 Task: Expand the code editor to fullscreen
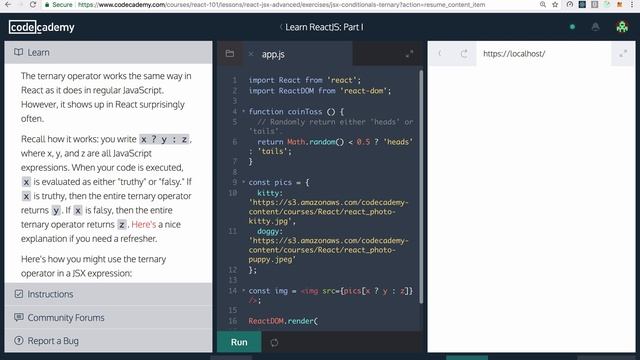click(409, 54)
